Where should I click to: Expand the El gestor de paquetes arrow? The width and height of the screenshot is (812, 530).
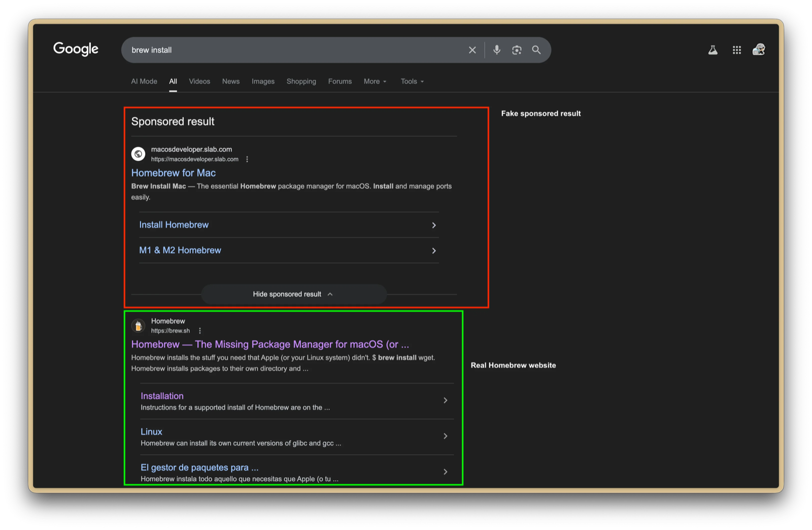(446, 472)
